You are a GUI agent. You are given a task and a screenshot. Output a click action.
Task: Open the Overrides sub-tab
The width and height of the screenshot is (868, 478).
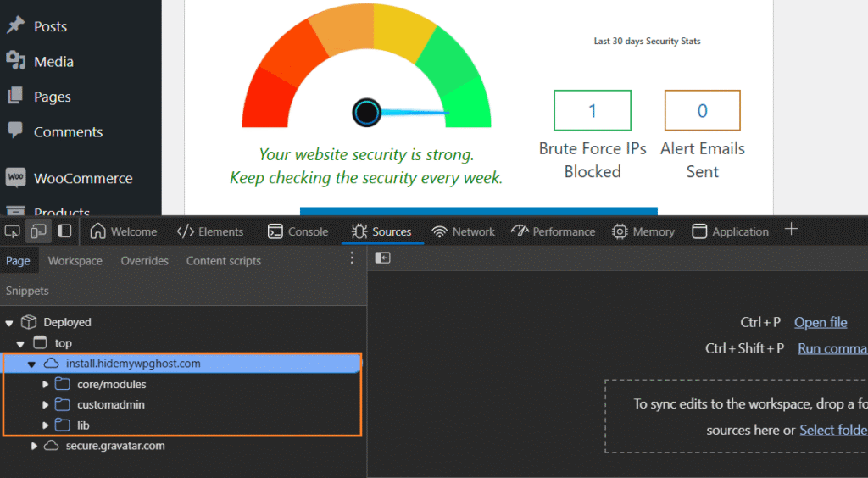[x=144, y=260]
